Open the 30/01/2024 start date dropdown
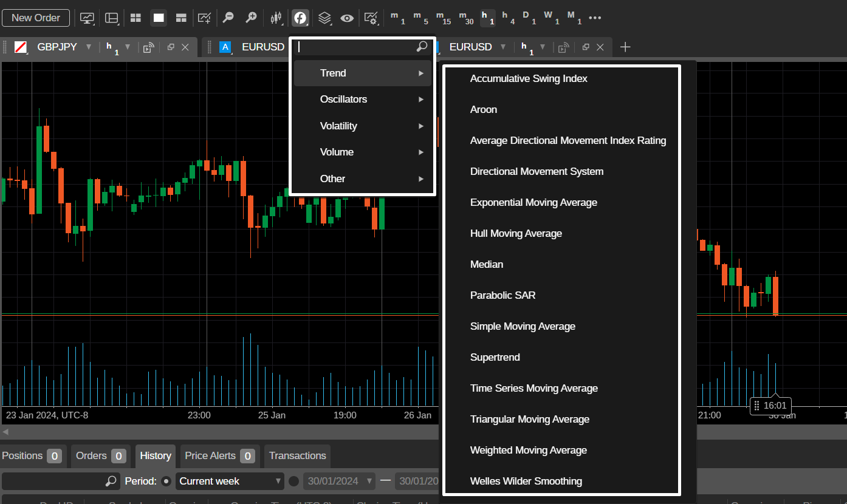The width and height of the screenshot is (847, 504). tap(339, 481)
